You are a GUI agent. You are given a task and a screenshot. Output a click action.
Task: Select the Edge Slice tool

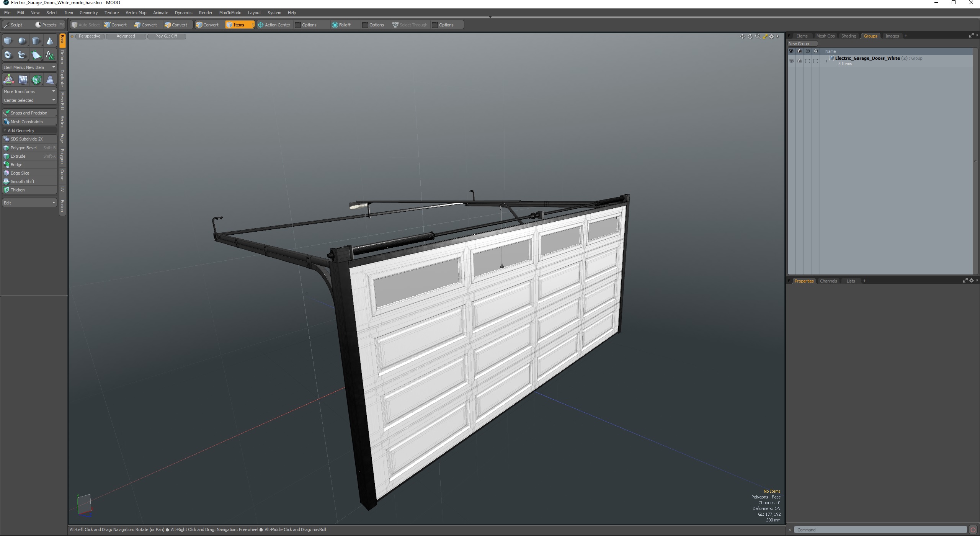(29, 173)
